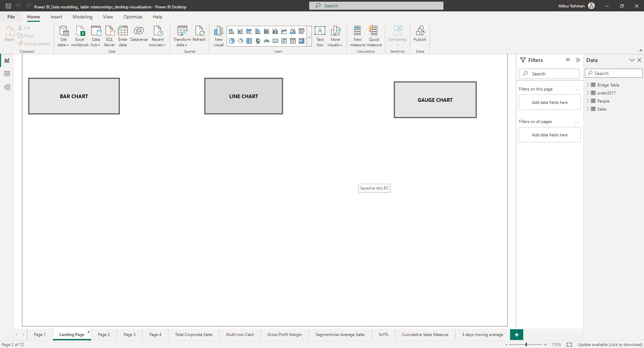Insert a Pie chart visual
This screenshot has width=644, height=348.
(x=231, y=41)
